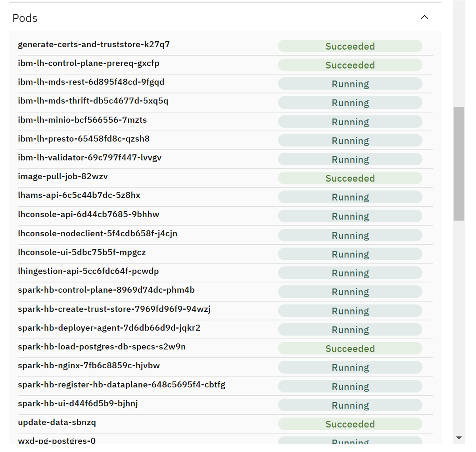The image size is (476, 452).
Task: Select pod generate-certs-and-truststore-k27q7
Action: (x=94, y=44)
